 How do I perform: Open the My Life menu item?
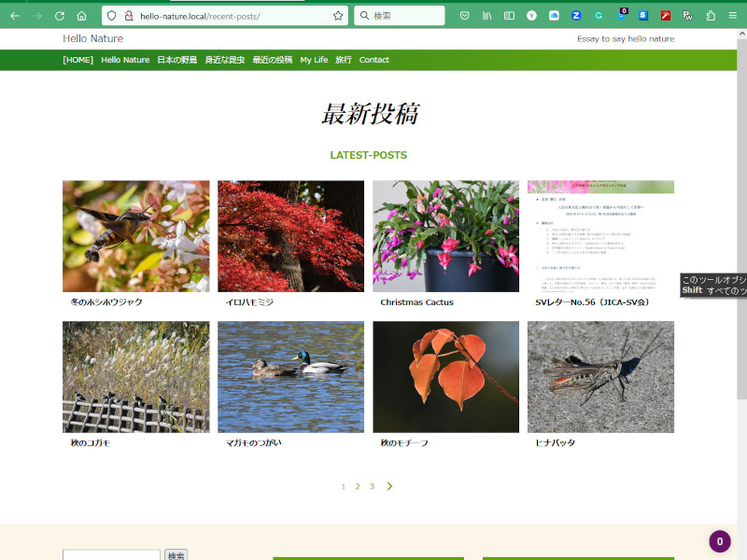(314, 60)
